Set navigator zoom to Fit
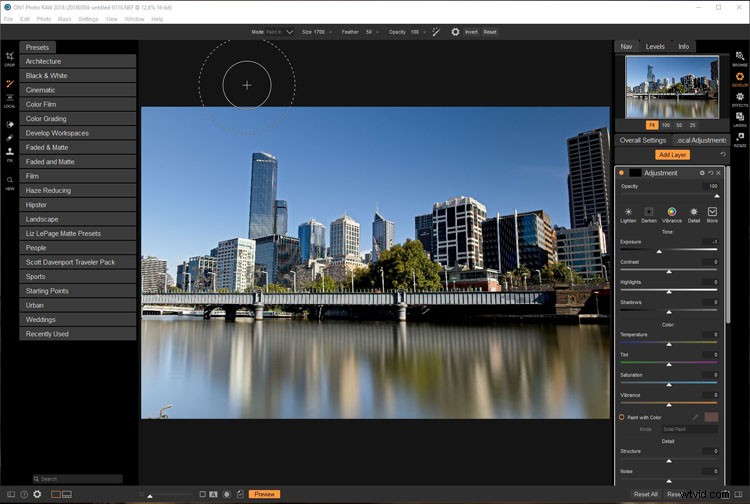The image size is (750, 504). (651, 125)
